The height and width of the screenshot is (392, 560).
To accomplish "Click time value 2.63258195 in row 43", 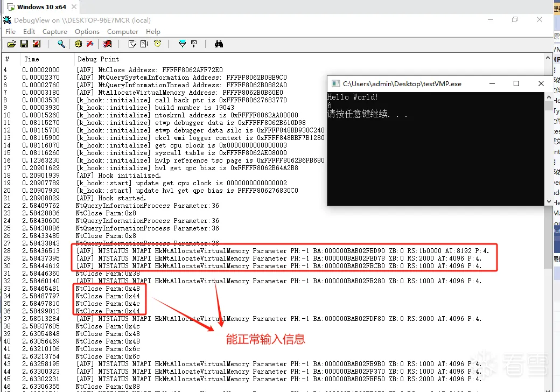I will pyautogui.click(x=41, y=364).
